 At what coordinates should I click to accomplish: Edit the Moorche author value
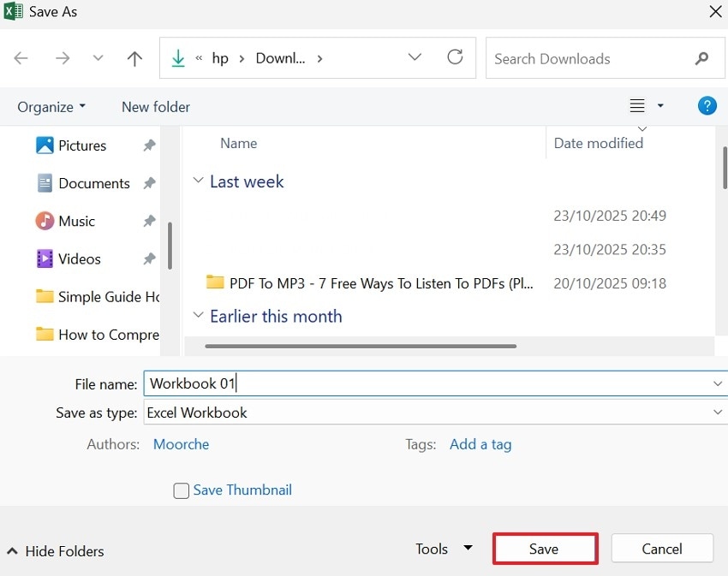point(181,444)
